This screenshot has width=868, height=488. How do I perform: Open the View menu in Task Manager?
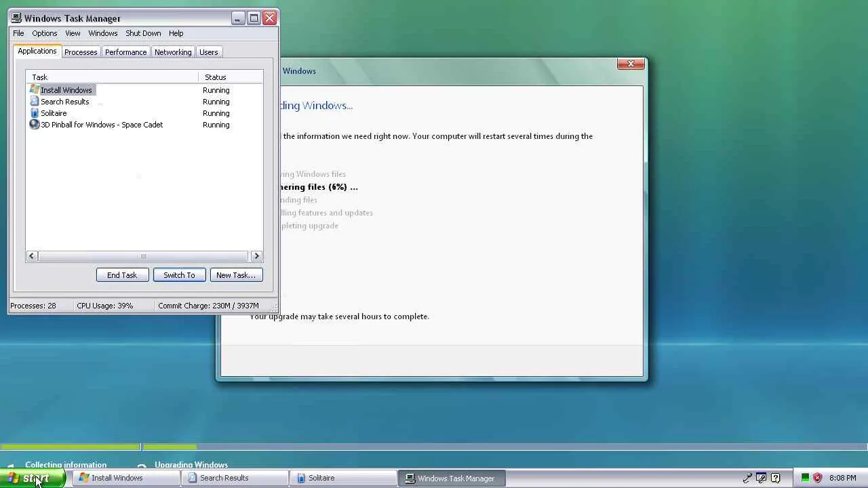[x=73, y=33]
